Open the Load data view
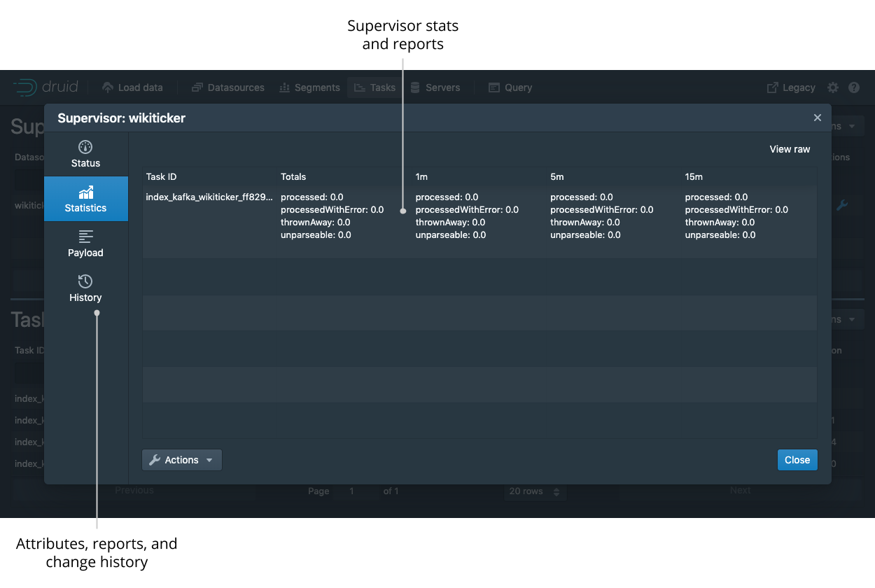The width and height of the screenshot is (875, 588). pos(132,87)
